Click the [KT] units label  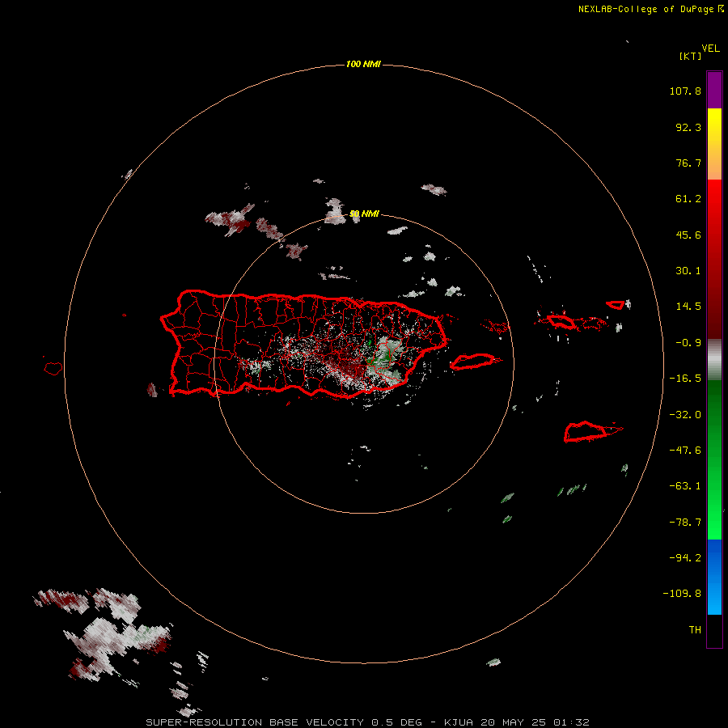pyautogui.click(x=691, y=56)
